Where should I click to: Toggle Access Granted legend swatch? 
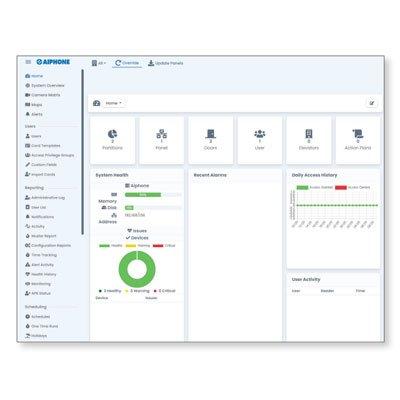(x=302, y=187)
